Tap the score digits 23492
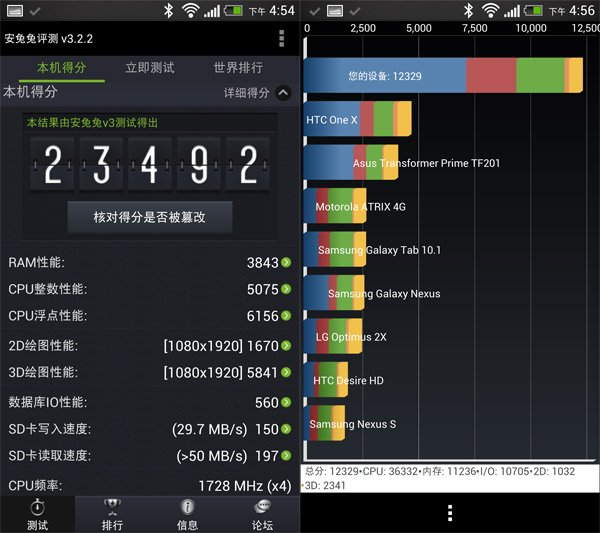Viewport: 600px width, 533px height. coord(150,164)
